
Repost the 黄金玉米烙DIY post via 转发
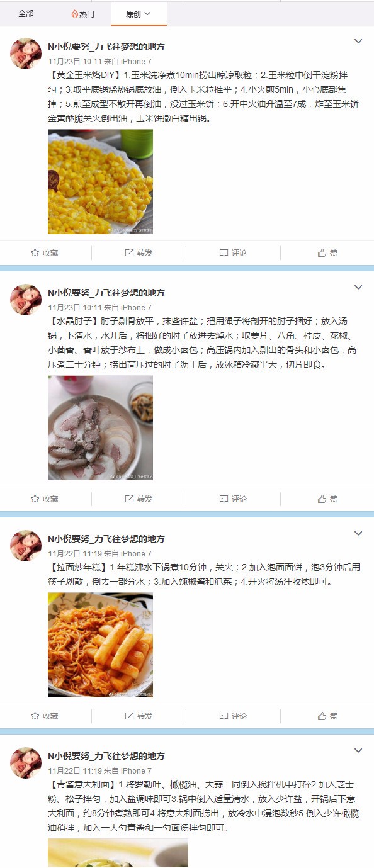pyautogui.click(x=139, y=252)
